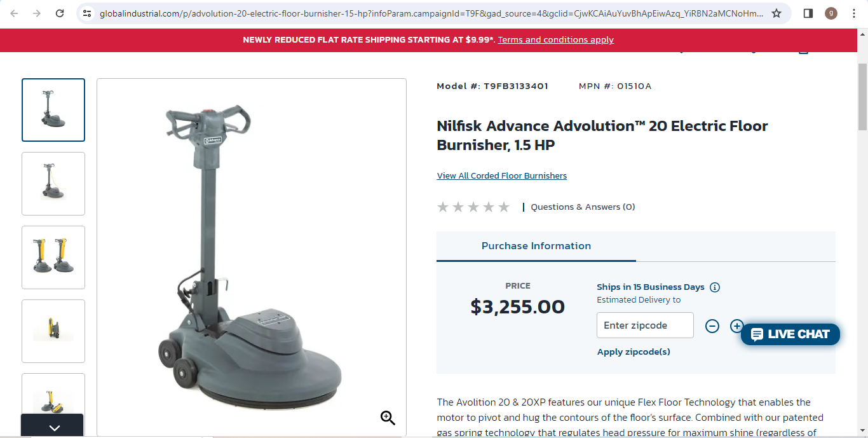Click the Enter zipcode field
The image size is (868, 438).
click(645, 325)
